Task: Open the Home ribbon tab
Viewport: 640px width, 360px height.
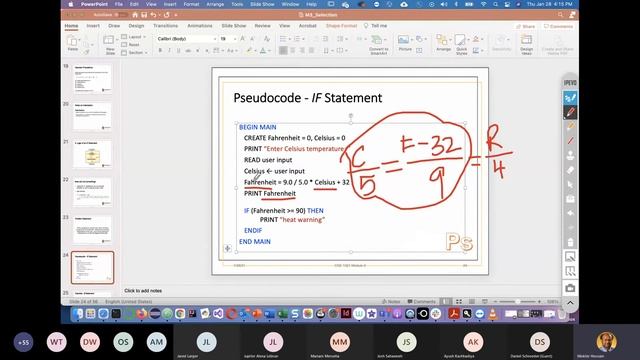Action: pyautogui.click(x=71, y=26)
